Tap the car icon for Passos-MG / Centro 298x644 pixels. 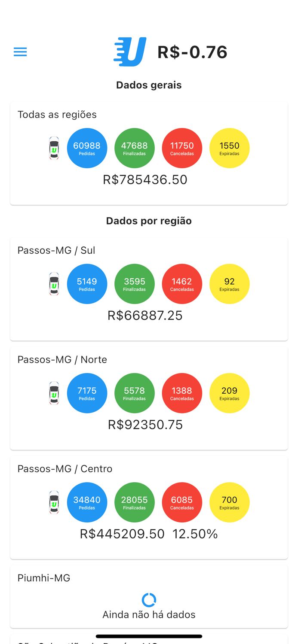pyautogui.click(x=54, y=502)
